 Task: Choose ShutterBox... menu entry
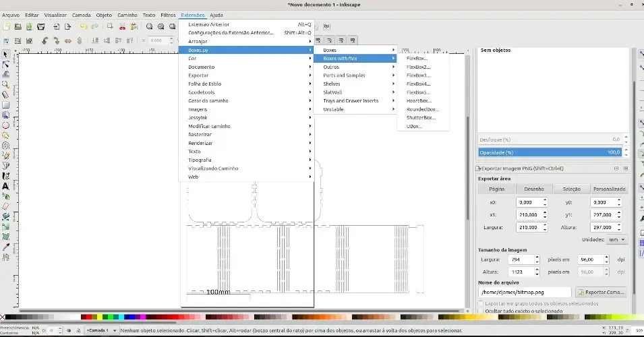point(423,117)
